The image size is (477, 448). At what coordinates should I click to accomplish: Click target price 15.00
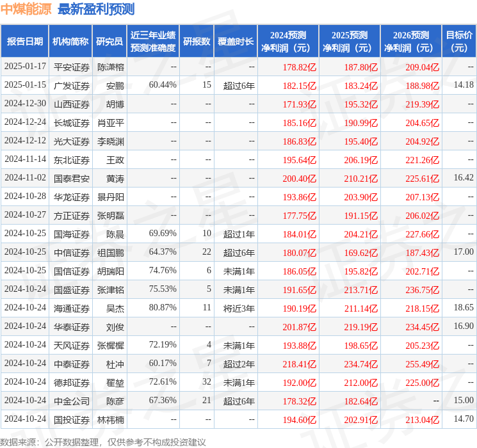(x=464, y=400)
